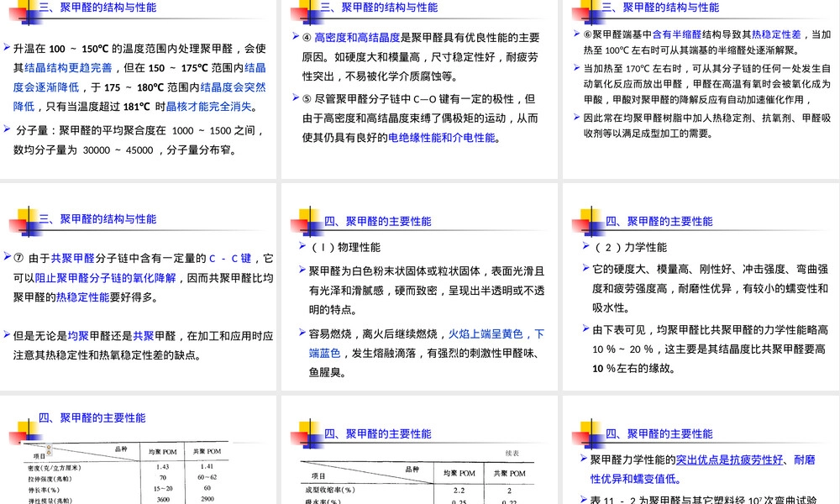Image resolution: width=840 pixels, height=504 pixels.
Task: Click the table row label 密度(克/立方厘米)
Action: pos(55,468)
